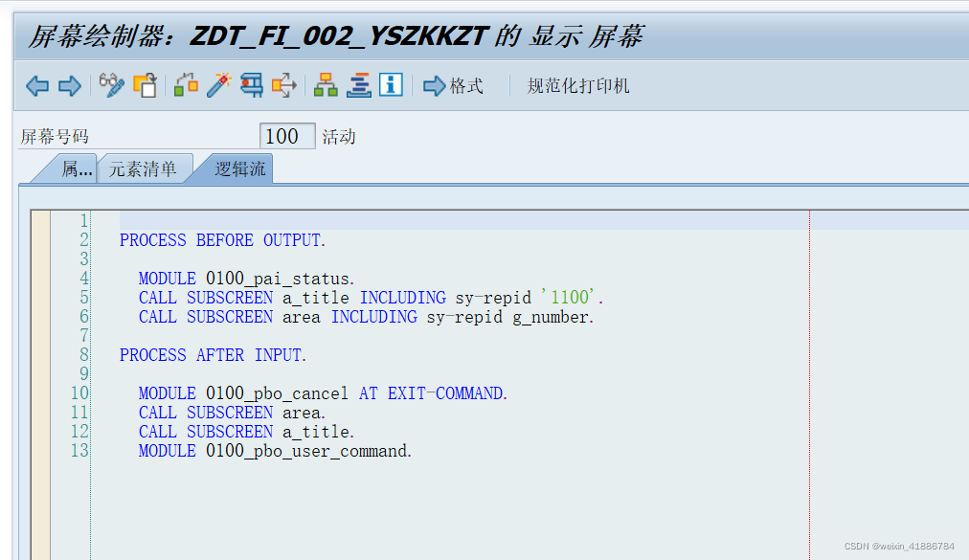Screen dimensions: 969x560
Task: Click the object hierarchy icon
Action: point(326,85)
